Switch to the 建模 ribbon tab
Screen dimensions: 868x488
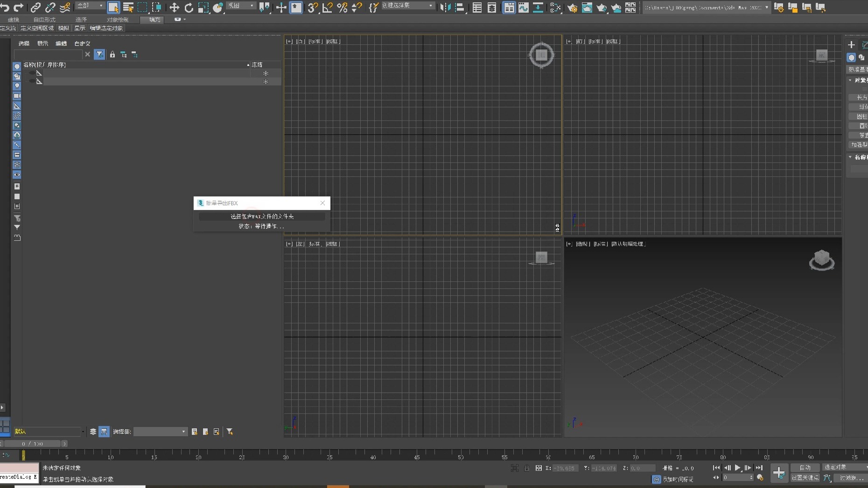click(13, 19)
